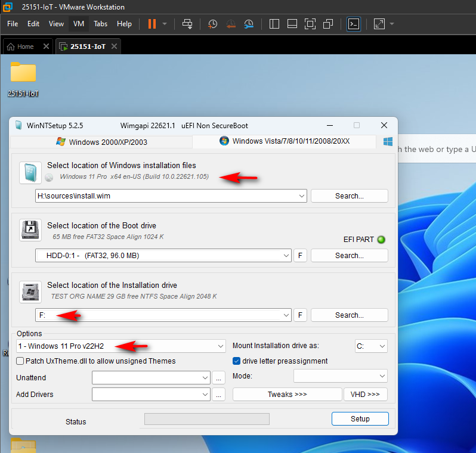Pause the virtual machine in VMware toolbar
Viewport: 476px width, 453px height.
[152, 24]
